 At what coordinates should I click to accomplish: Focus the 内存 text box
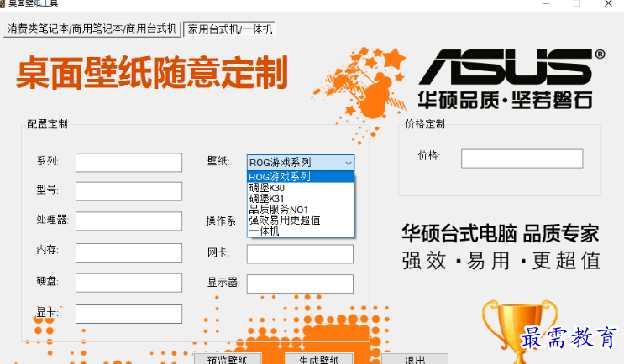pyautogui.click(x=129, y=252)
